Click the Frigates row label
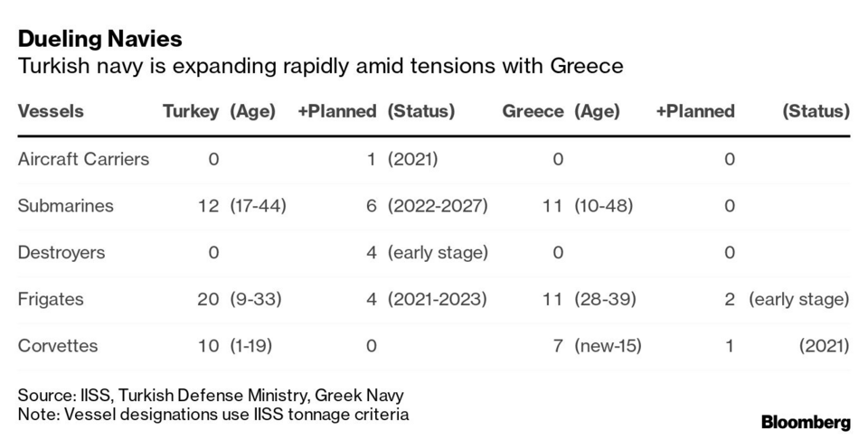 (x=49, y=299)
